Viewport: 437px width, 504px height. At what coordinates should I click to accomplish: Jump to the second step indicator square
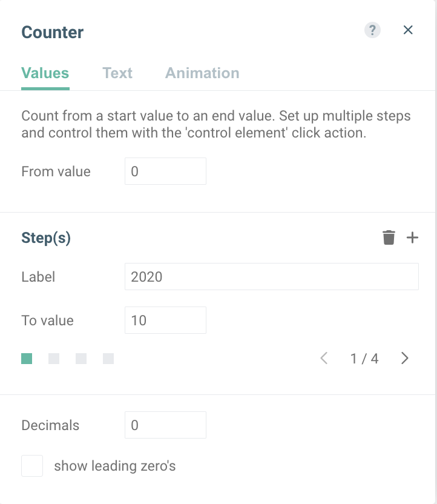tap(54, 359)
